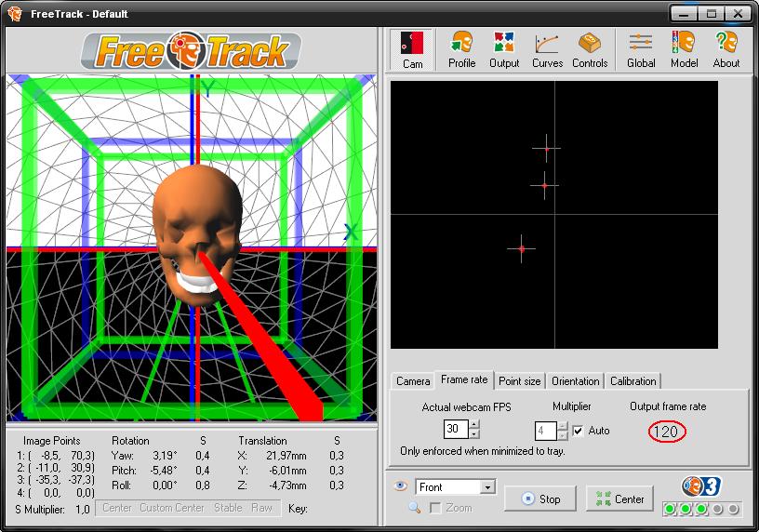
Task: Click 'Only enforced when minimized to tray' note
Action: tap(483, 451)
